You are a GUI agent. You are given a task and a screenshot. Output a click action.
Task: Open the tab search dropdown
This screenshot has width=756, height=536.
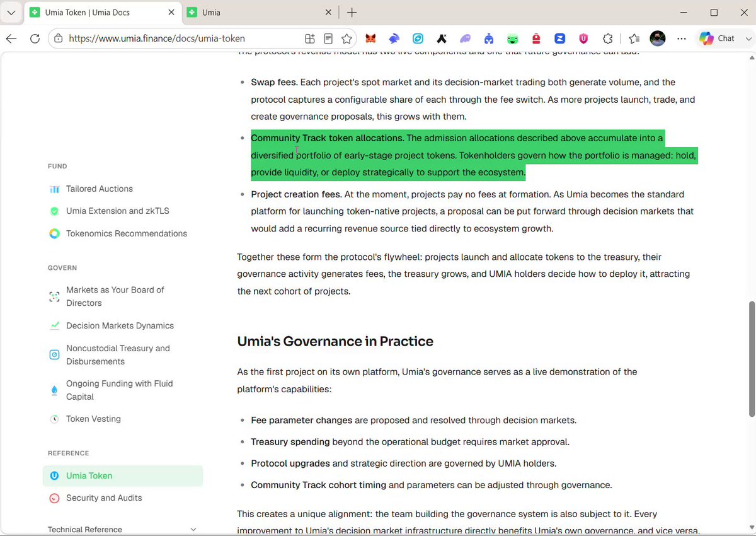pyautogui.click(x=11, y=13)
